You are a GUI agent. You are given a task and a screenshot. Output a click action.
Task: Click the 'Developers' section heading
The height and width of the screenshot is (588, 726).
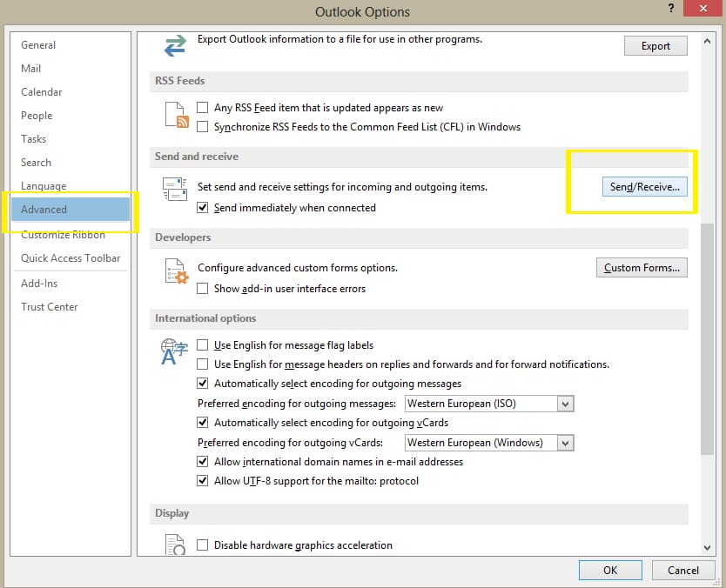pyautogui.click(x=183, y=237)
